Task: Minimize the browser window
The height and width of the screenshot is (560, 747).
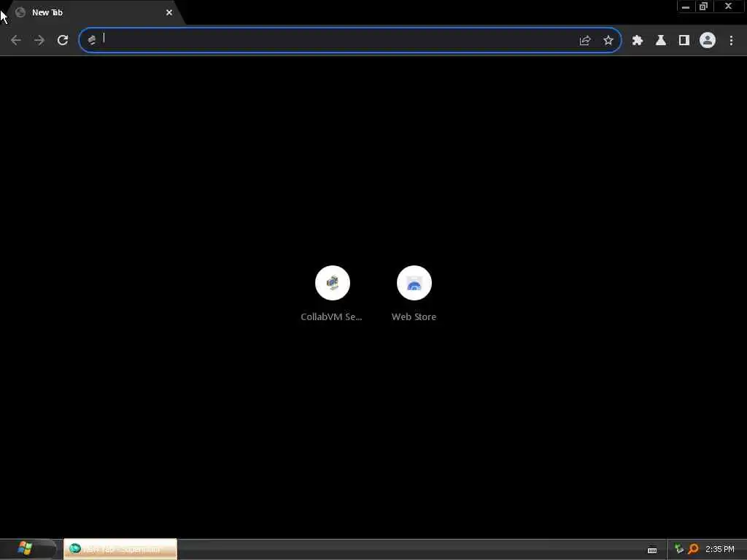Action: (686, 7)
